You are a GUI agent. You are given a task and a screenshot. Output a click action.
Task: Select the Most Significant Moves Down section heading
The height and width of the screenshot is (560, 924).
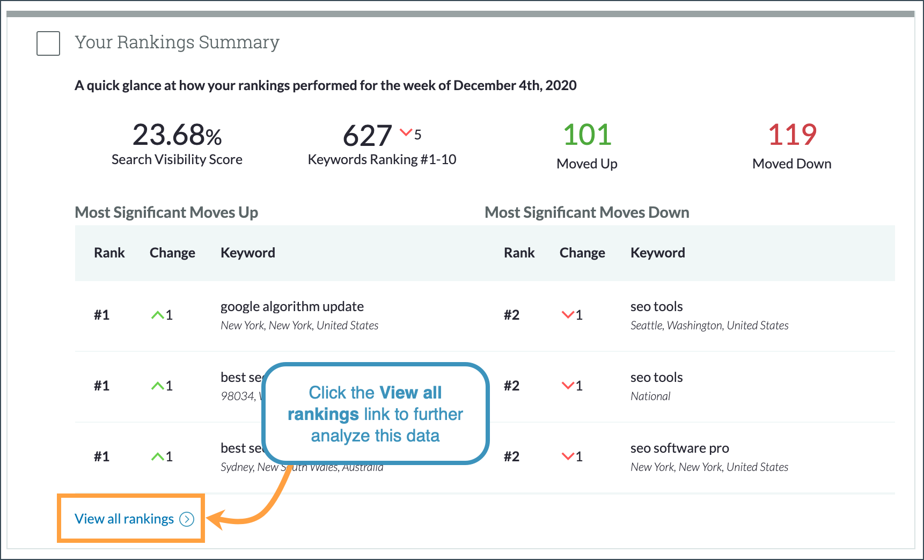[x=586, y=212]
